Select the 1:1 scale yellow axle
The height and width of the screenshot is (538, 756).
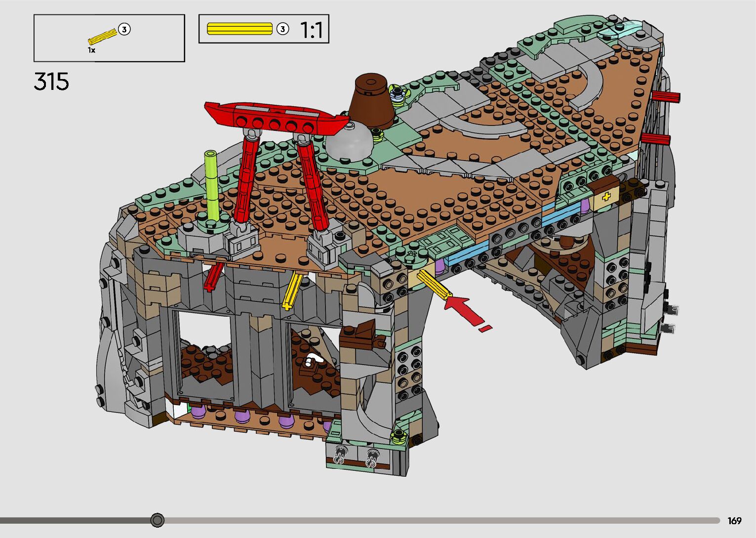click(239, 29)
